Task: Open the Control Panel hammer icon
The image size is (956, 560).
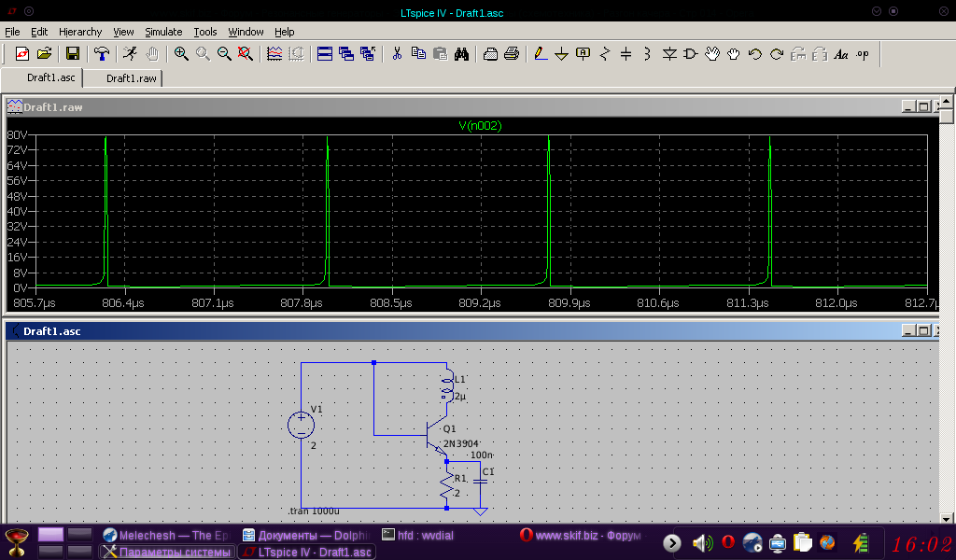Action: point(101,53)
